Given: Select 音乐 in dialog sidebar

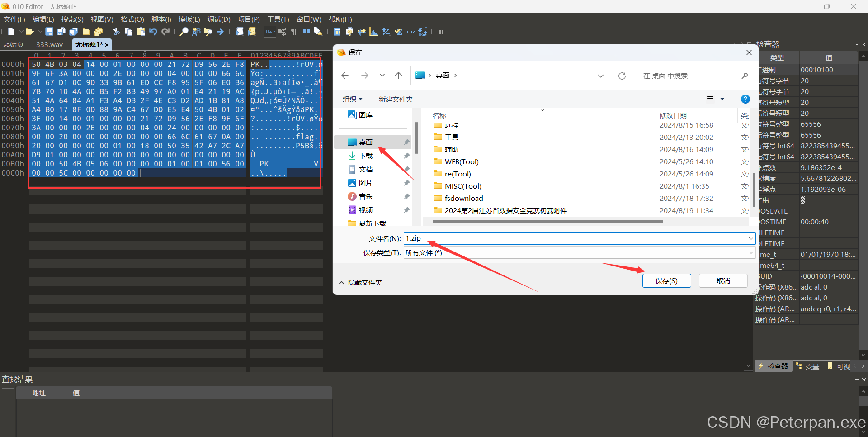Looking at the screenshot, I should point(365,196).
